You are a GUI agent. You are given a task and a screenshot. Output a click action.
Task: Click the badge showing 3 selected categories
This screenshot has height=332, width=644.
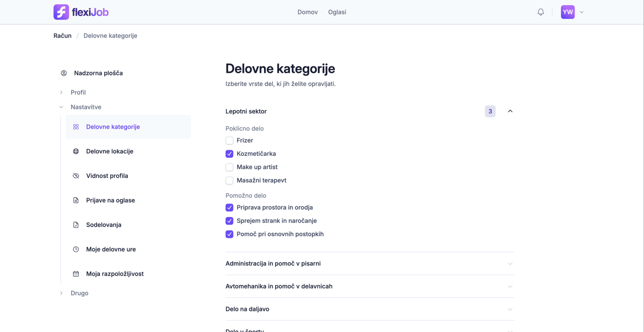click(490, 111)
